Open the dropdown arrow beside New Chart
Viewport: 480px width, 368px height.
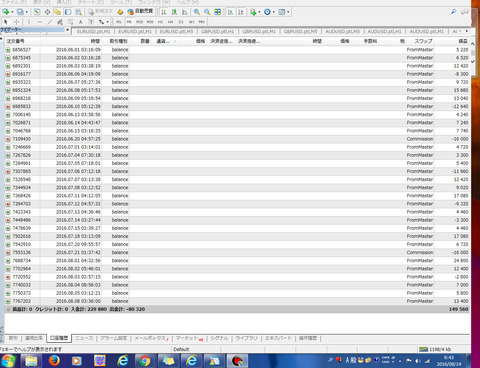tap(12, 12)
